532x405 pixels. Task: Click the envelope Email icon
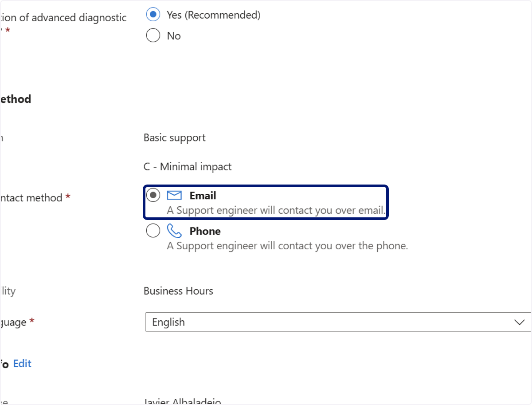click(x=174, y=195)
